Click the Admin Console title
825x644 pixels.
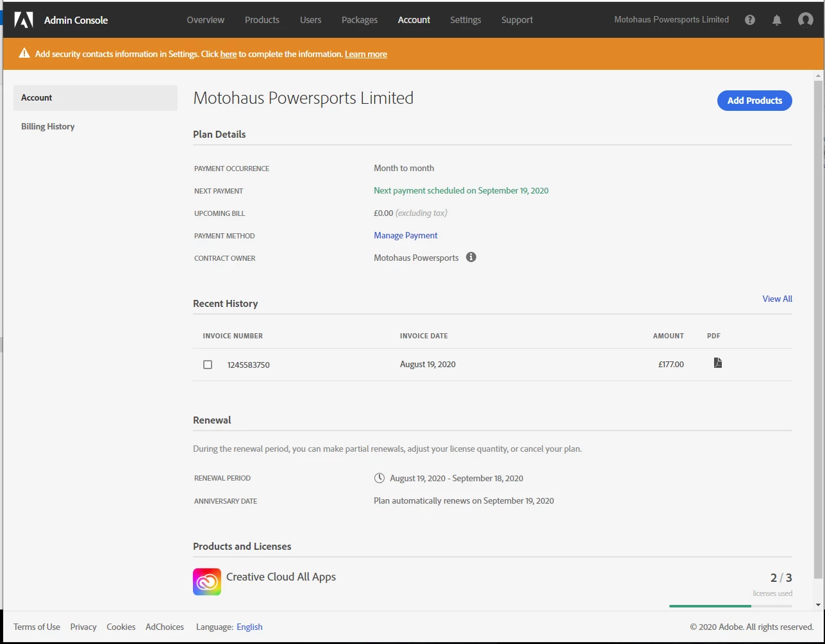76,20
